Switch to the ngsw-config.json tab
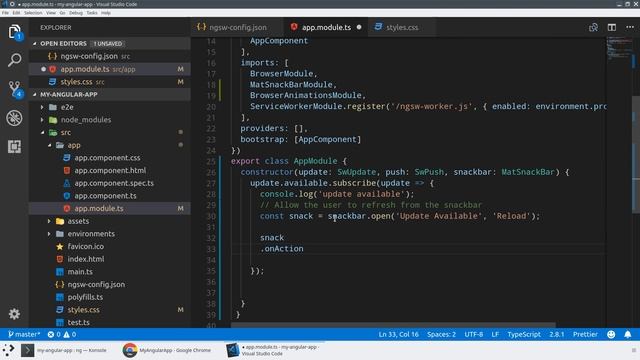The width and height of the screenshot is (640, 360). pos(237,27)
